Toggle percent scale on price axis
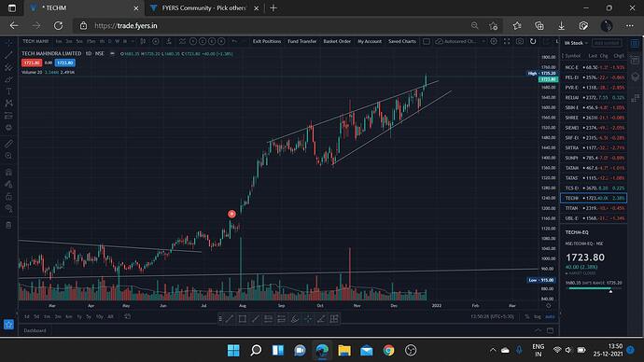This screenshot has height=362, width=644. click(527, 317)
